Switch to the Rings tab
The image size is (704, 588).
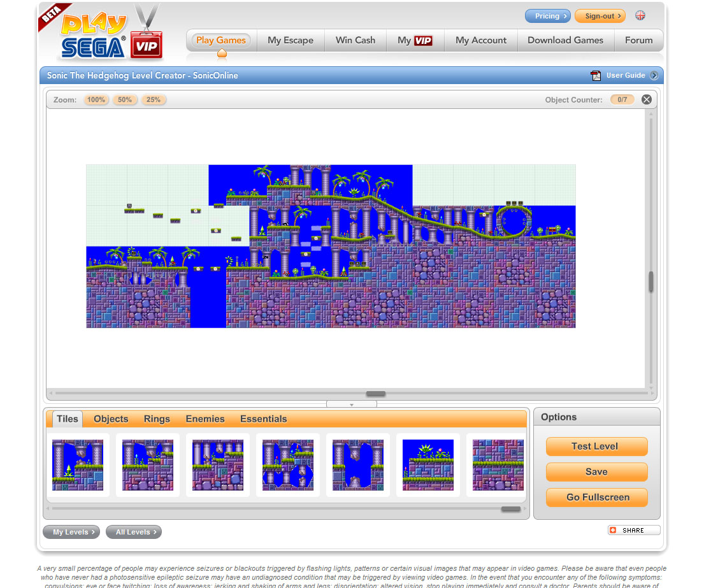point(157,419)
